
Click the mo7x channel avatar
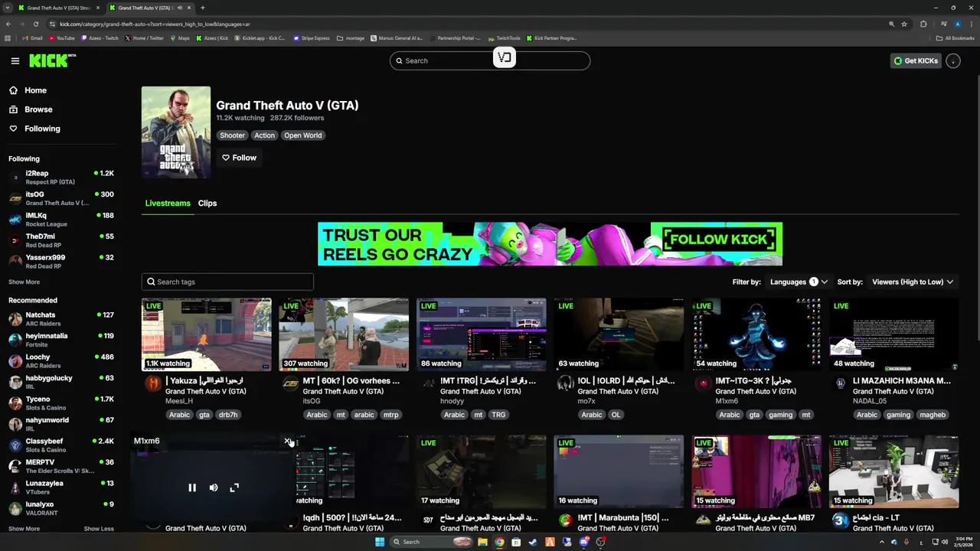[x=565, y=383]
